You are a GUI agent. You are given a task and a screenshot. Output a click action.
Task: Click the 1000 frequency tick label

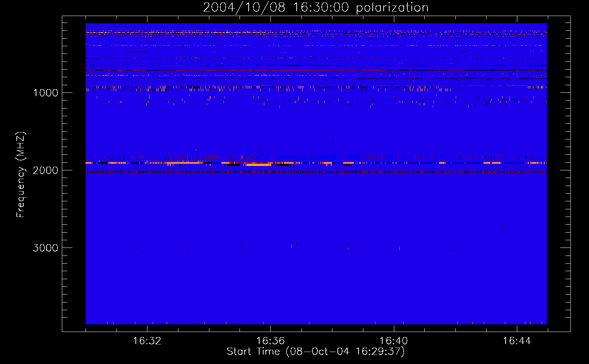[46, 93]
